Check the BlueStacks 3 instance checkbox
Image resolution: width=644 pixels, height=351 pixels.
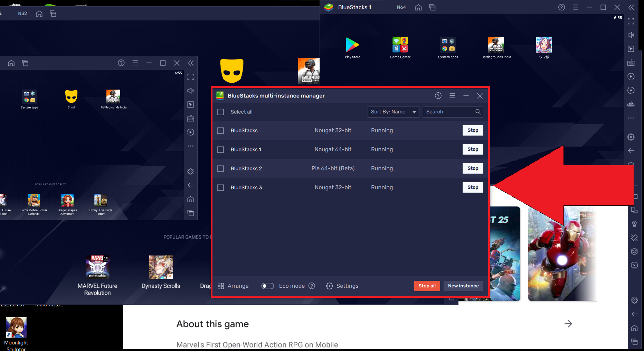220,187
